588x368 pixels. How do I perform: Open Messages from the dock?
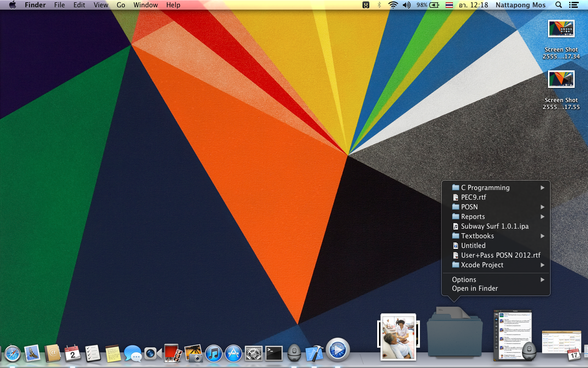click(133, 353)
